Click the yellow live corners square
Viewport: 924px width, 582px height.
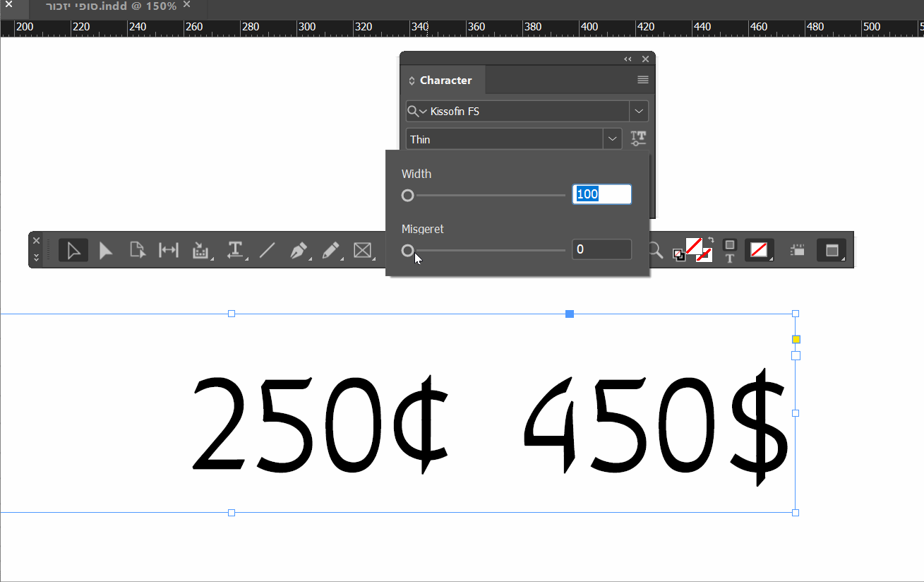pos(796,340)
